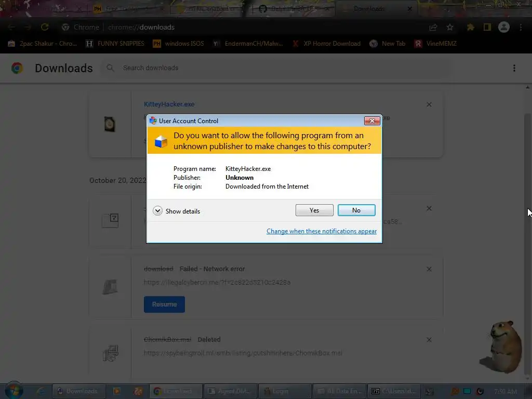Open All Data En... taskbar button
Screen dimensions: 532x399
[339, 391]
